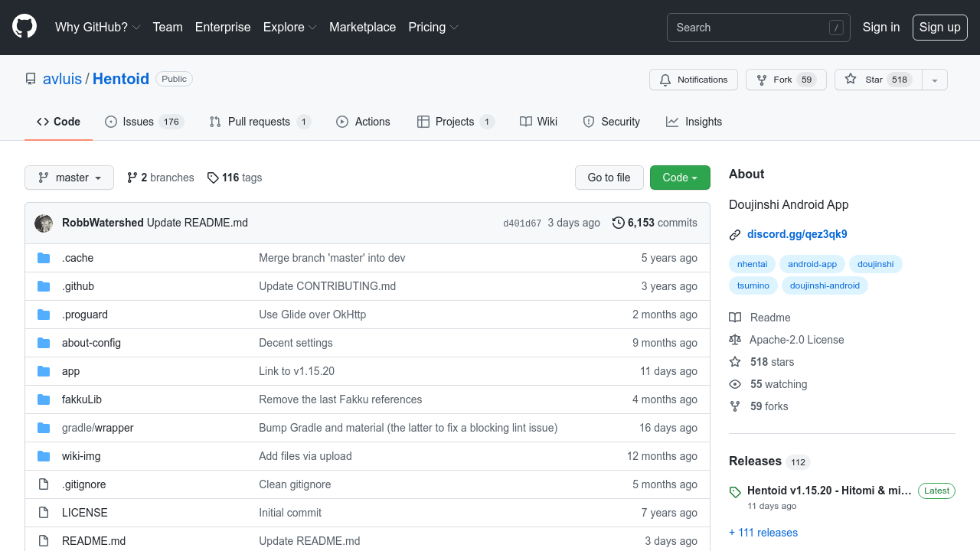Click the README.md file icon

44,541
